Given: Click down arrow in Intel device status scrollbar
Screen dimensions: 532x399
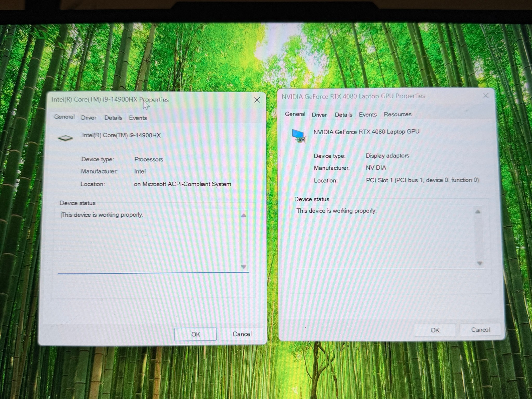Looking at the screenshot, I should [x=244, y=267].
